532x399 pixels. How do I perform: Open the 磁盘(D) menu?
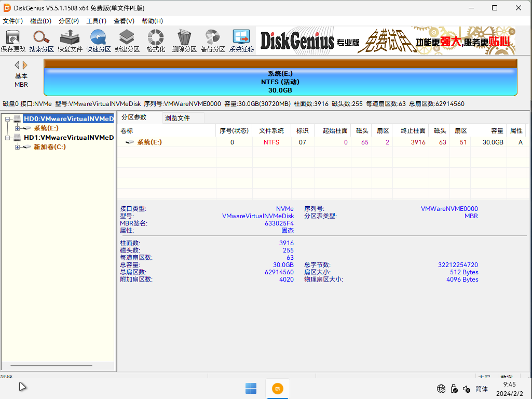click(40, 21)
